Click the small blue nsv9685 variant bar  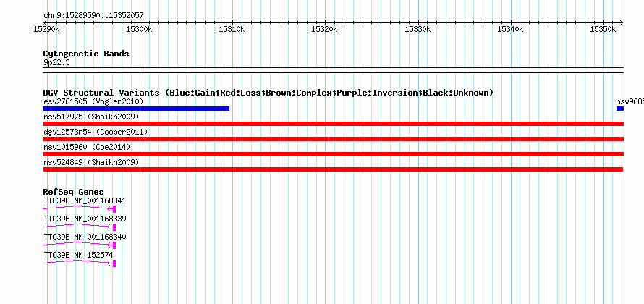(620, 109)
